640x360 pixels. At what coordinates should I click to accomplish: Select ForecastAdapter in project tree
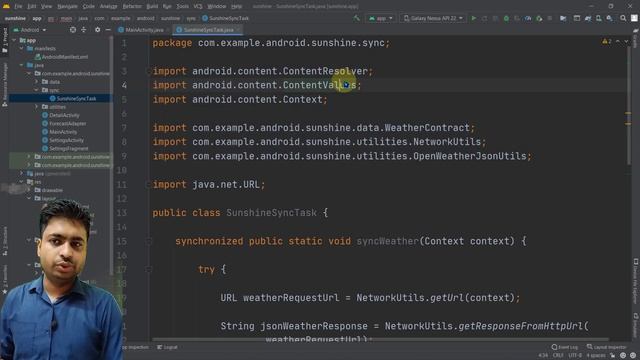(x=67, y=123)
